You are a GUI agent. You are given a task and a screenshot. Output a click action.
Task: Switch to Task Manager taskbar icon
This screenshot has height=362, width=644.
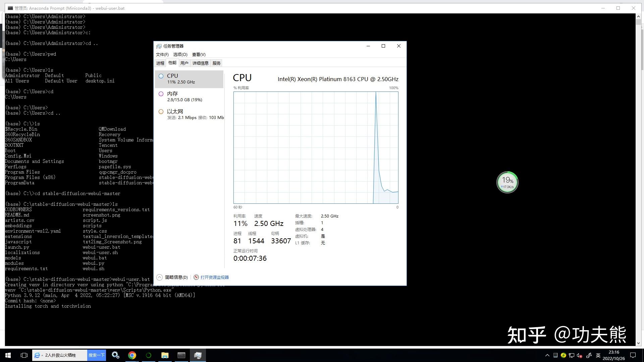click(198, 355)
